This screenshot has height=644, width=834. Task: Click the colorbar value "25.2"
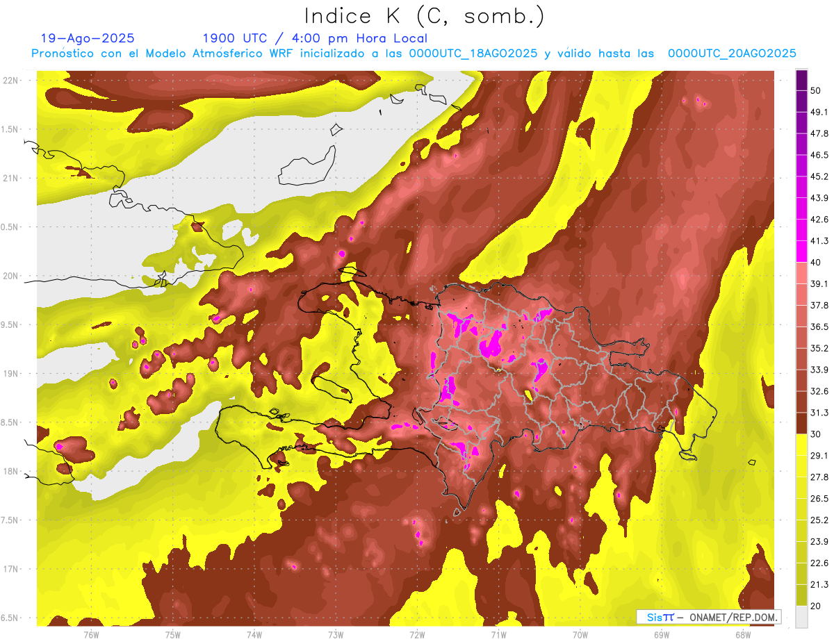[x=819, y=520]
